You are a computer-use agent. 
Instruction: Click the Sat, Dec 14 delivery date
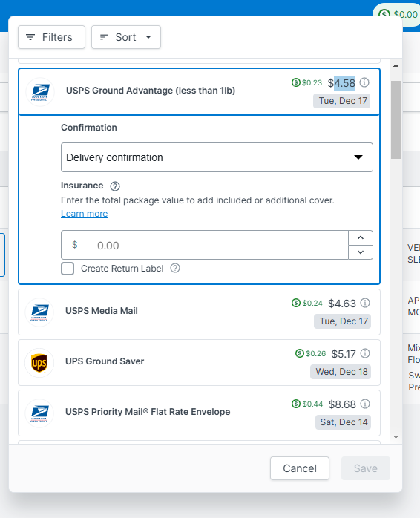[343, 422]
